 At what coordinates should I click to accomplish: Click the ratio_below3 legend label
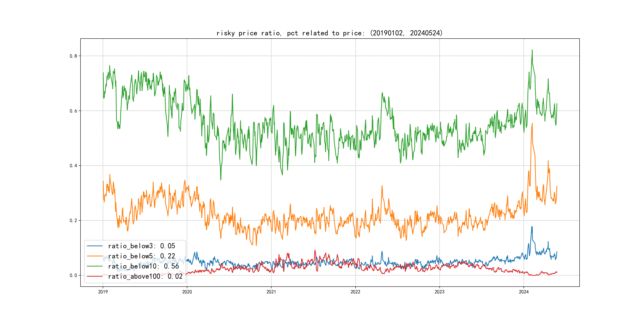point(142,246)
